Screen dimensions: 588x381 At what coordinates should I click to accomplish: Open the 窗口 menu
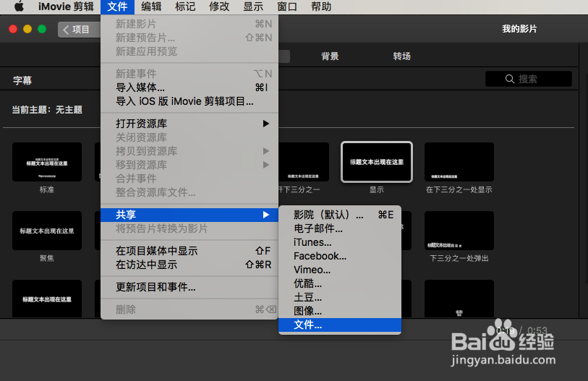pos(287,7)
